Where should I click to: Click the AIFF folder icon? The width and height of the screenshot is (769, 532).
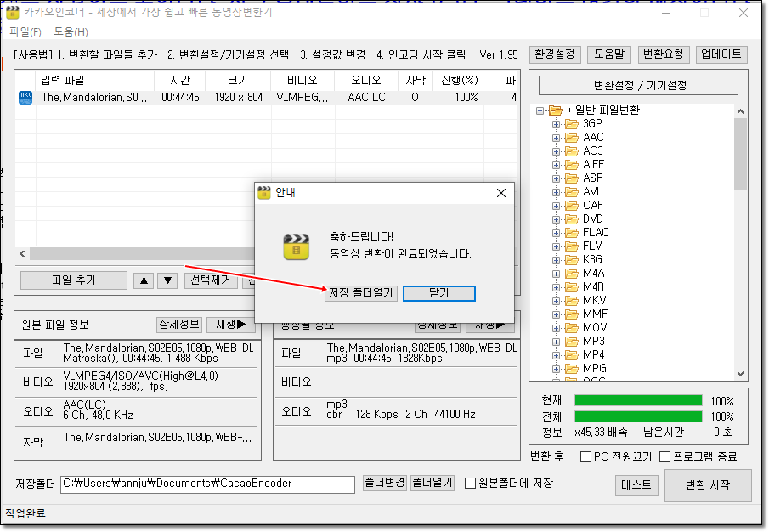pyautogui.click(x=571, y=164)
